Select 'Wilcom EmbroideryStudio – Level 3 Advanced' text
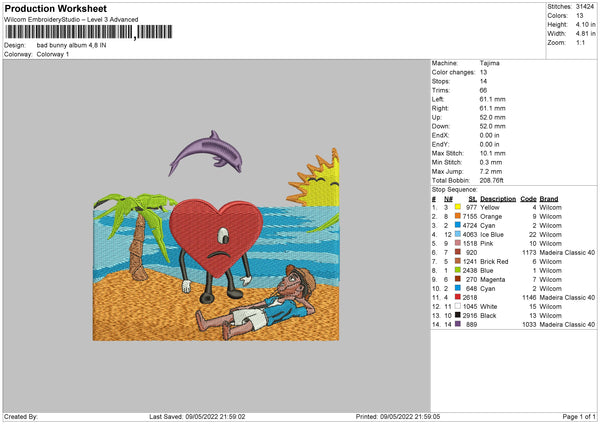The image size is (600, 424). point(71,20)
